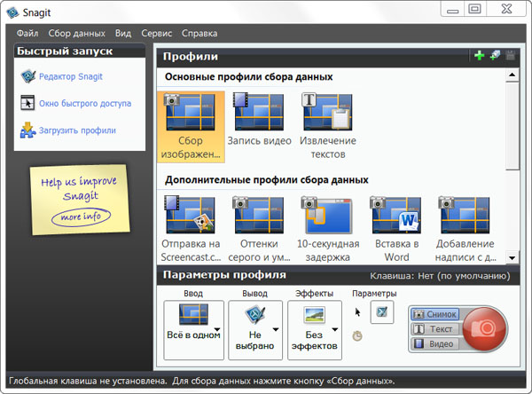This screenshot has width=532, height=394.
Task: Select the Сбор изображений profile
Action: tap(191, 126)
